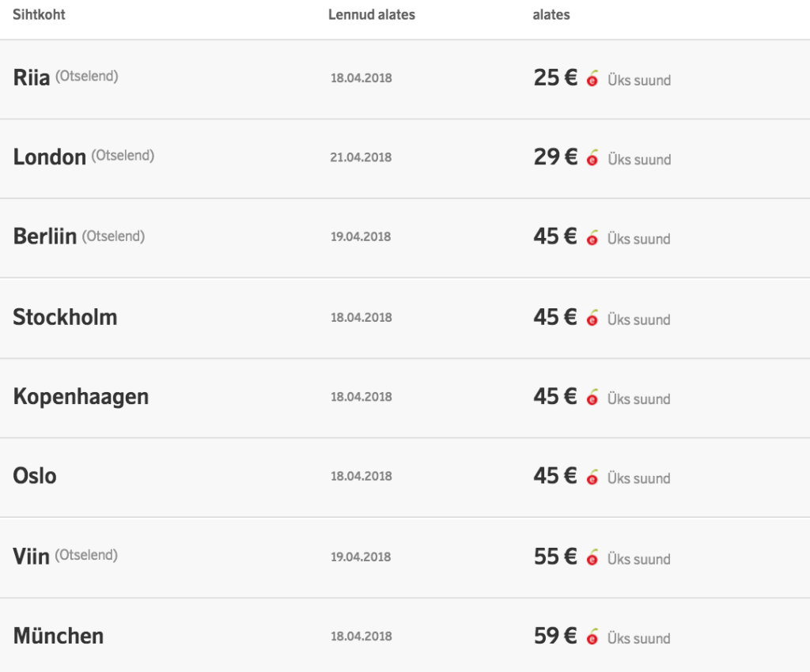Click the cherry icon in the Berliin row

click(592, 238)
